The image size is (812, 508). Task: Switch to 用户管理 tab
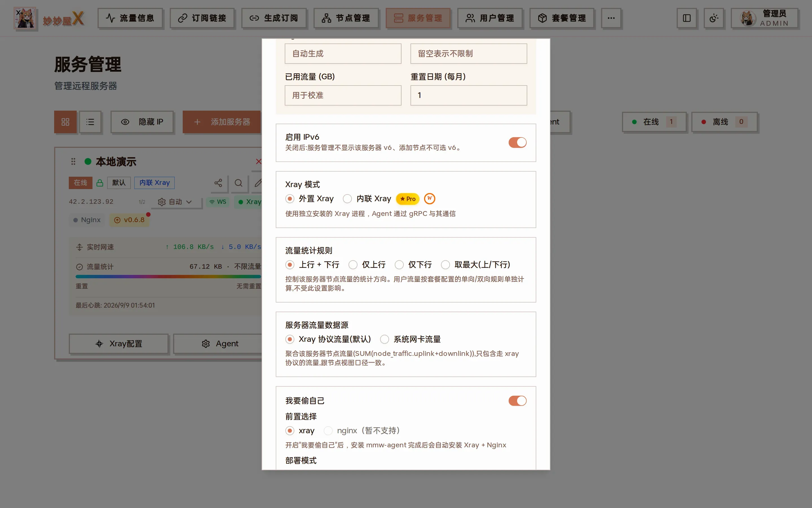point(490,18)
